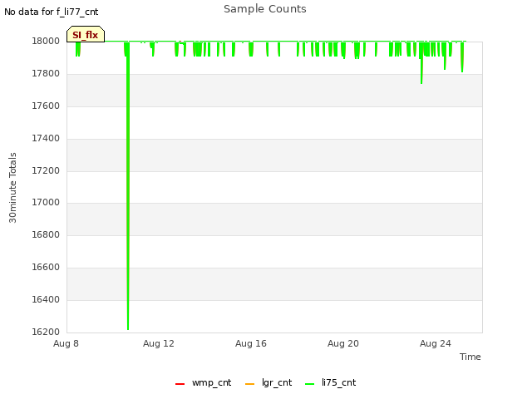Click the 'No data for f_li77_cnt' message
The image size is (532, 399).
(52, 12)
